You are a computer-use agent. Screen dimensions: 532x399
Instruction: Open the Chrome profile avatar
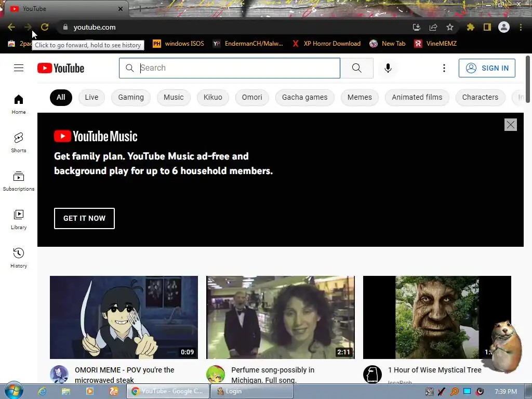pyautogui.click(x=504, y=27)
